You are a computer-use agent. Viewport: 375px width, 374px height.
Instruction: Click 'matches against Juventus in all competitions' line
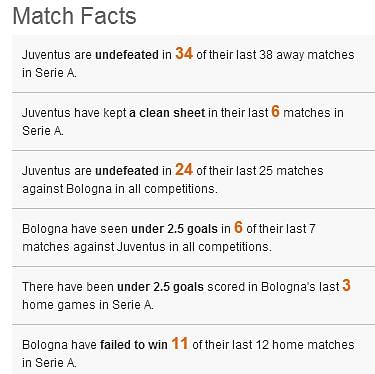(x=147, y=247)
